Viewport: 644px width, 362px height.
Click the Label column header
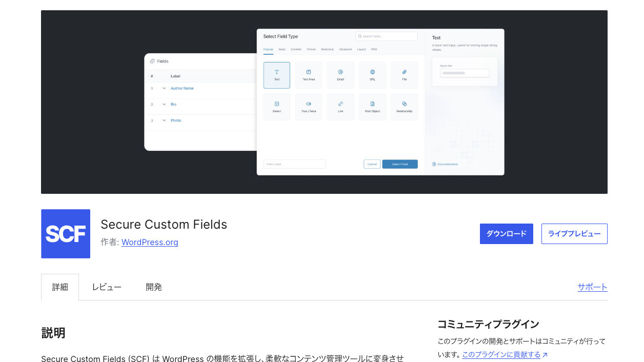tap(175, 76)
